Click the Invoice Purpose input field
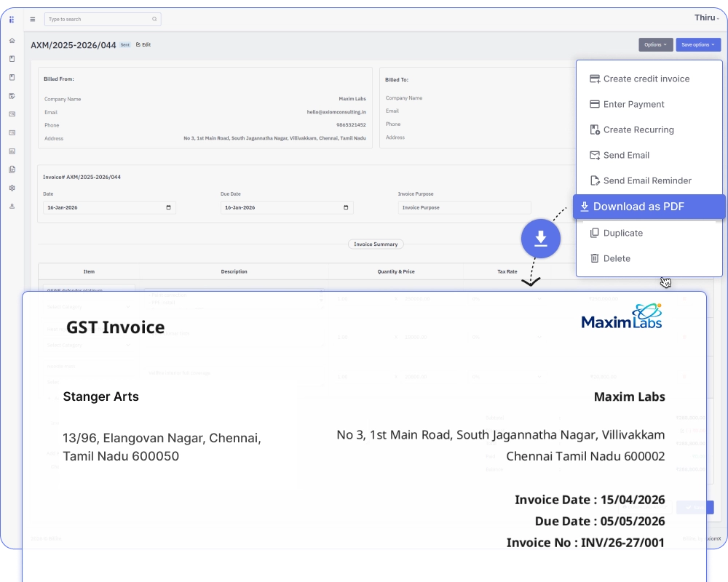The width and height of the screenshot is (728, 582). tap(464, 207)
